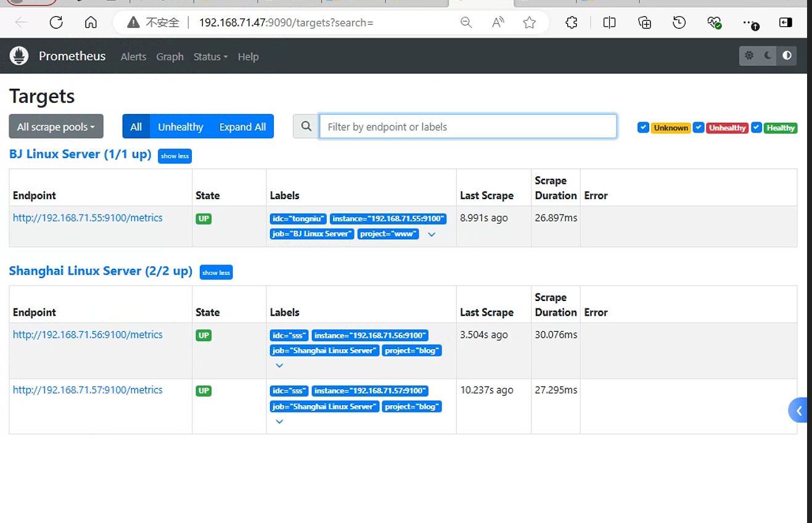Viewport: 812px width, 523px height.
Task: Click the browser refresh icon
Action: (x=56, y=23)
